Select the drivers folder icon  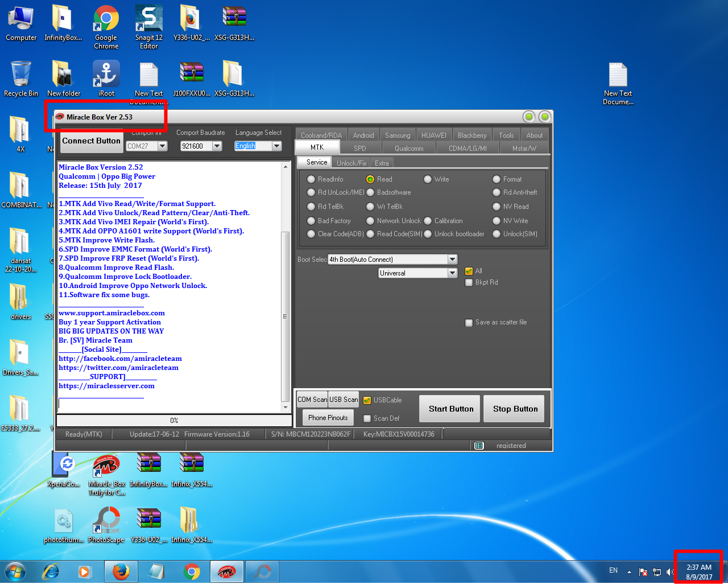[x=20, y=302]
